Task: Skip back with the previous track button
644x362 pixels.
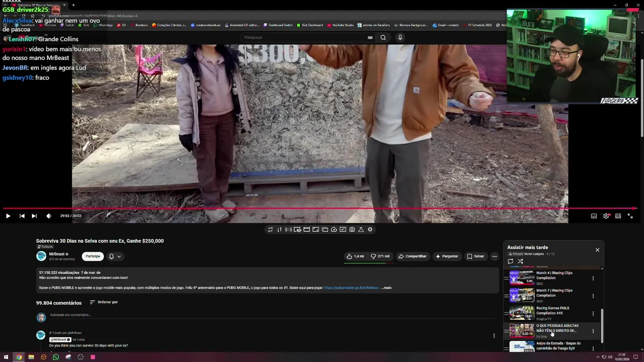Action: pyautogui.click(x=22, y=216)
